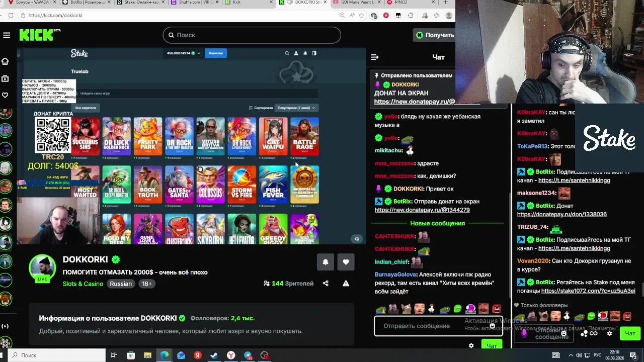Click the 'Новые сообщения' divider label

(x=437, y=223)
